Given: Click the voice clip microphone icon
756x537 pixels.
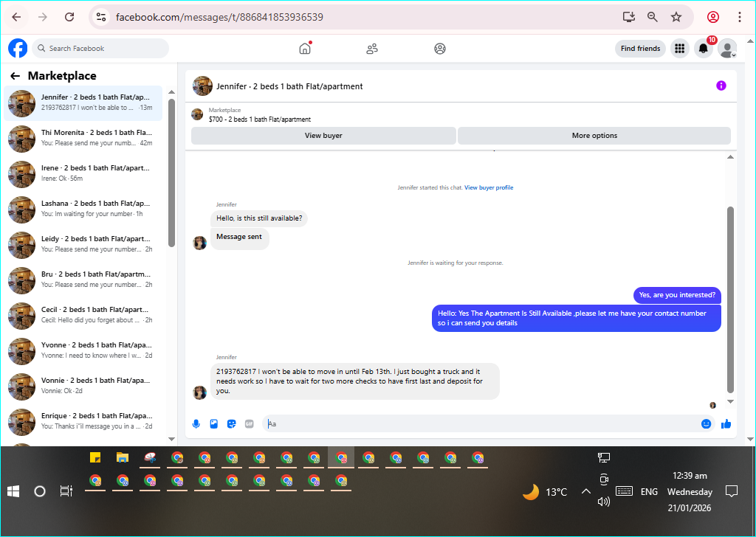Looking at the screenshot, I should (196, 424).
